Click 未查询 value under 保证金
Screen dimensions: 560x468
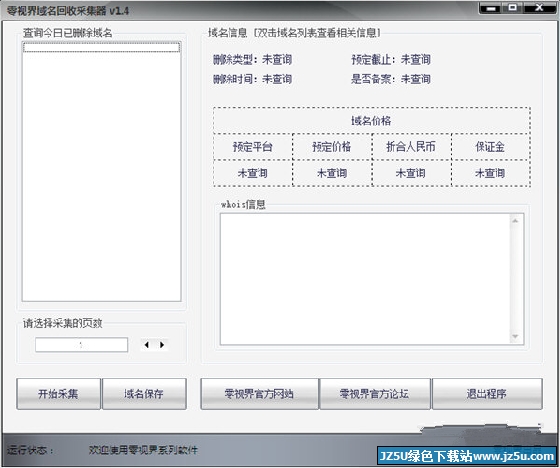tap(490, 173)
